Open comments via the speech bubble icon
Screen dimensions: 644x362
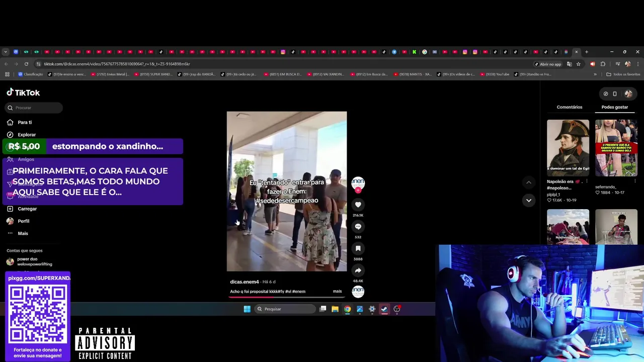click(358, 227)
